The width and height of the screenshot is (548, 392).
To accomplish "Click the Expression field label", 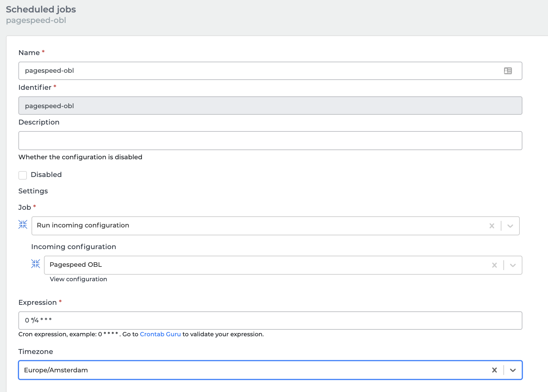I will point(38,303).
